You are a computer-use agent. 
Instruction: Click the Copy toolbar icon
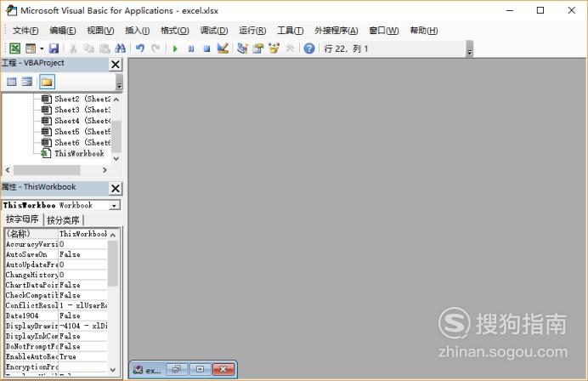(89, 48)
